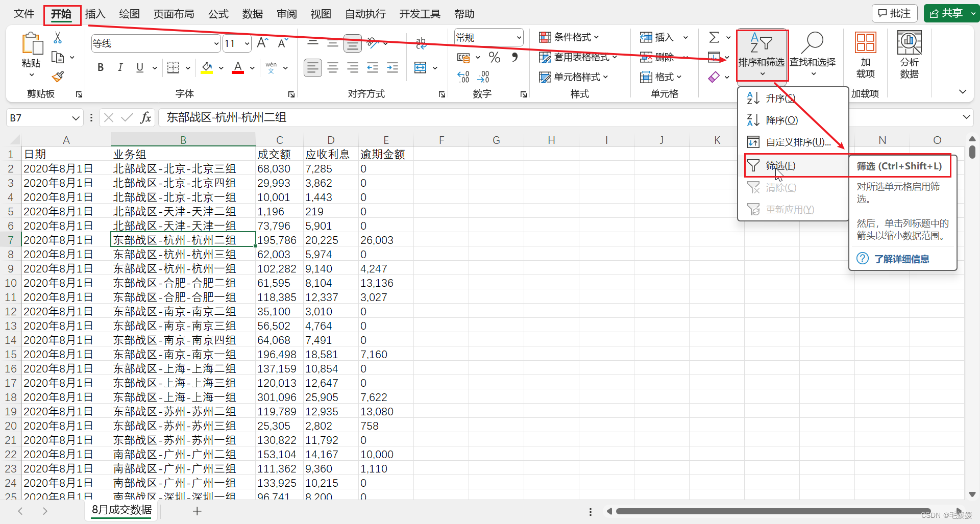
Task: Apply yellow fill color
Action: coord(207,67)
